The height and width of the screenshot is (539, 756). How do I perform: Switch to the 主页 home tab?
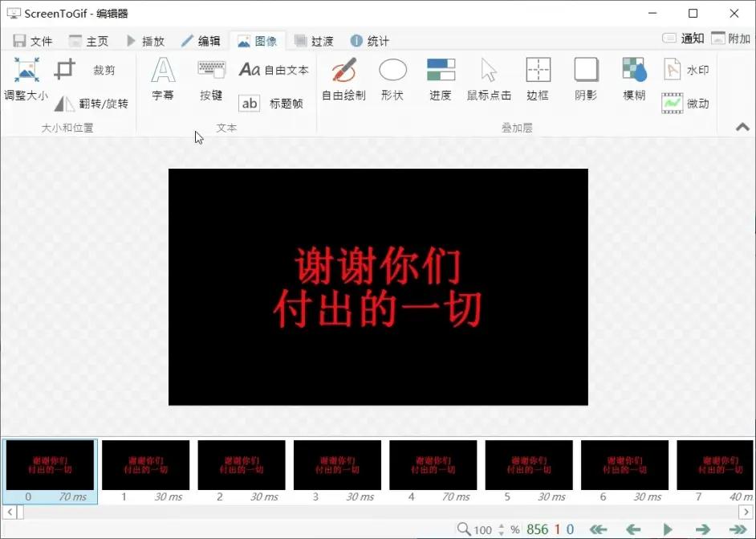[89, 41]
